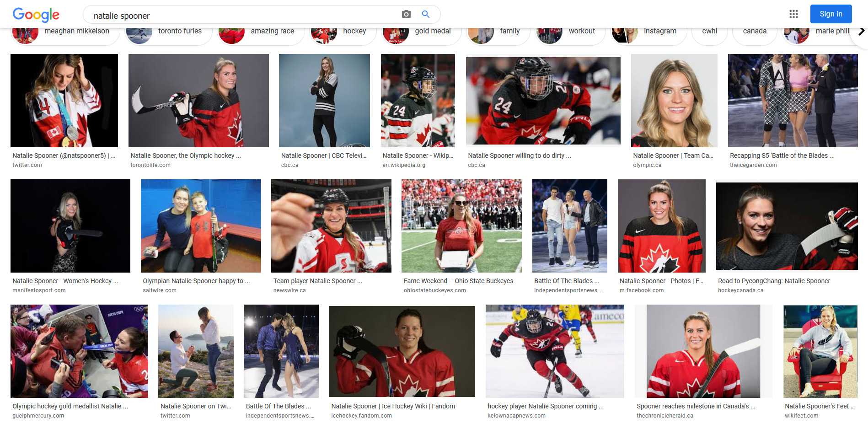
Task: Click the Google logo
Action: (x=36, y=15)
